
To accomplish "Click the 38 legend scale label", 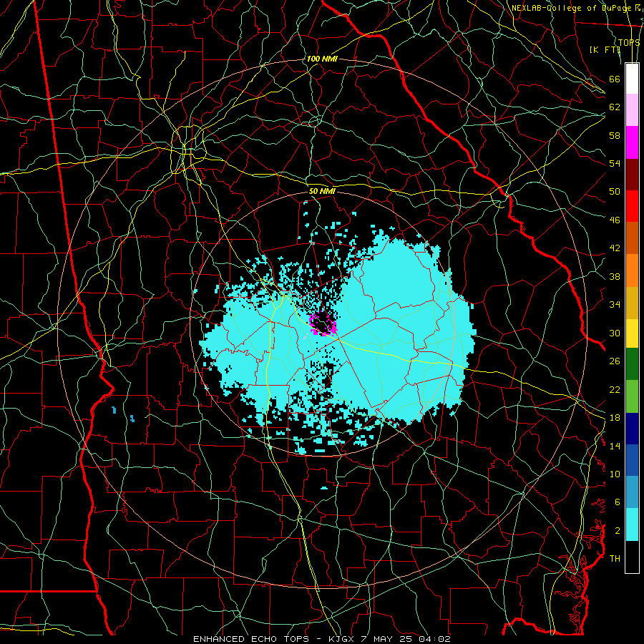I will [x=615, y=276].
